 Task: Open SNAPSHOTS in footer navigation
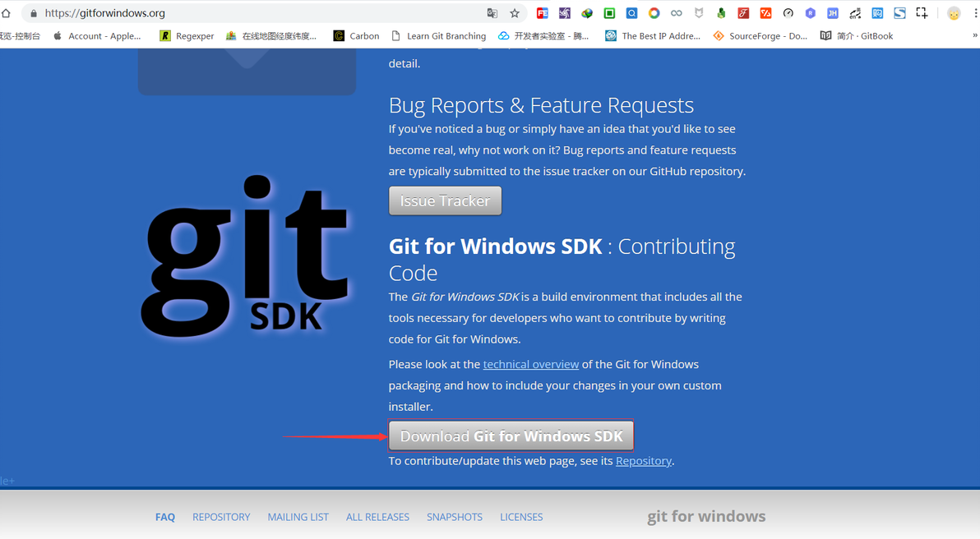pyautogui.click(x=455, y=517)
